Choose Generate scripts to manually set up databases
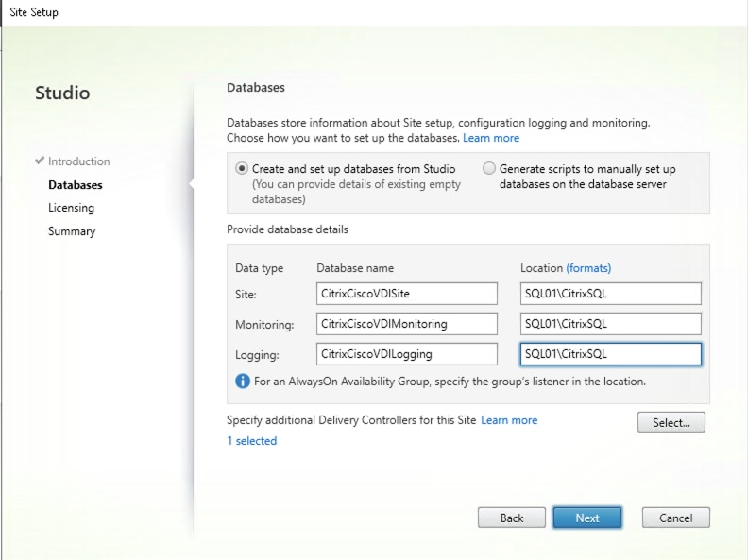Viewport: 748px width, 560px height. (489, 168)
